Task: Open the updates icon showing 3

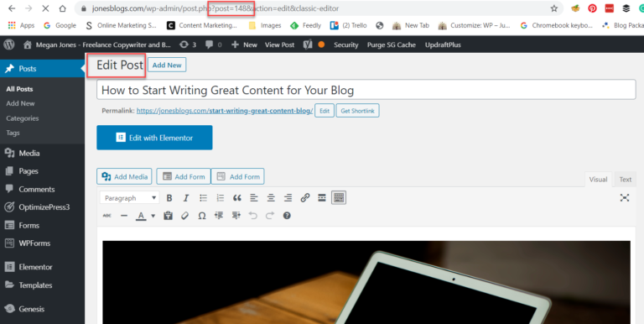Action: click(188, 44)
